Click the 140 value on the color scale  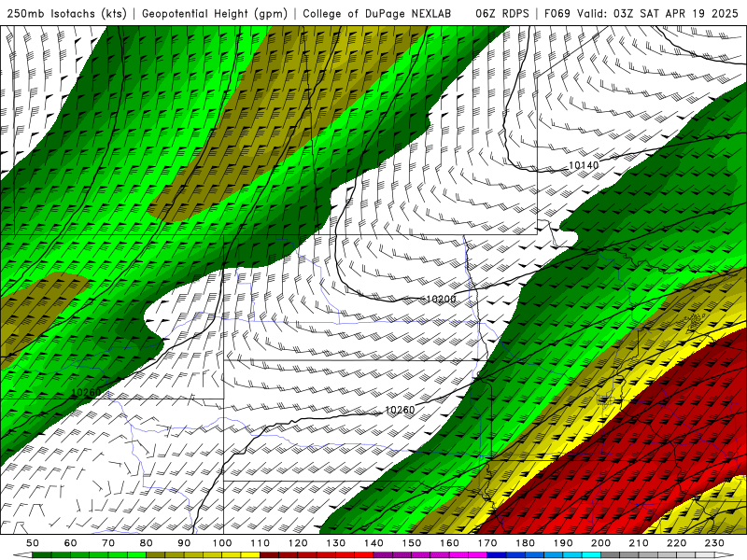pyautogui.click(x=374, y=543)
